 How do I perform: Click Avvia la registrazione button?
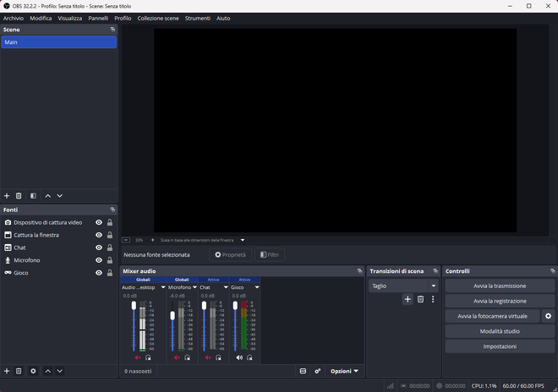(x=500, y=301)
